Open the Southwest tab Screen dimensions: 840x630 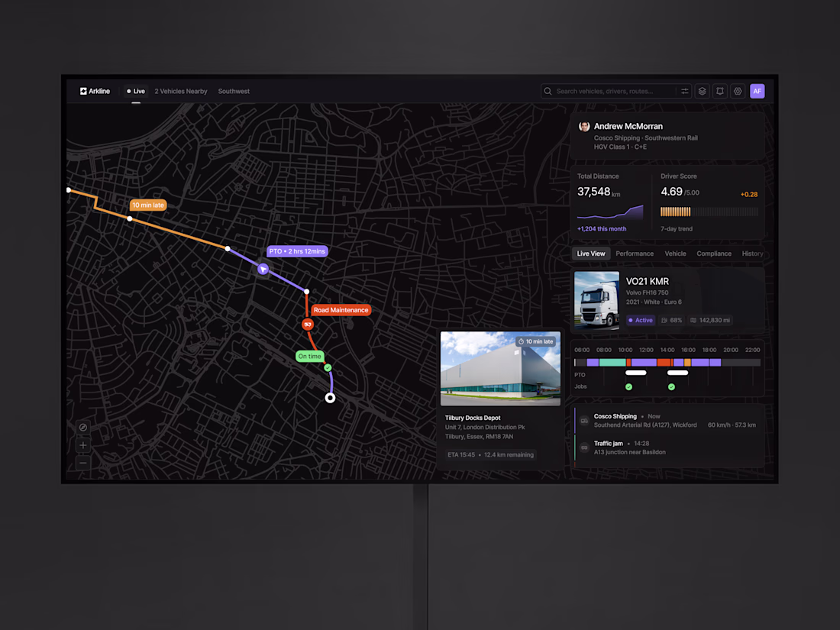click(234, 91)
